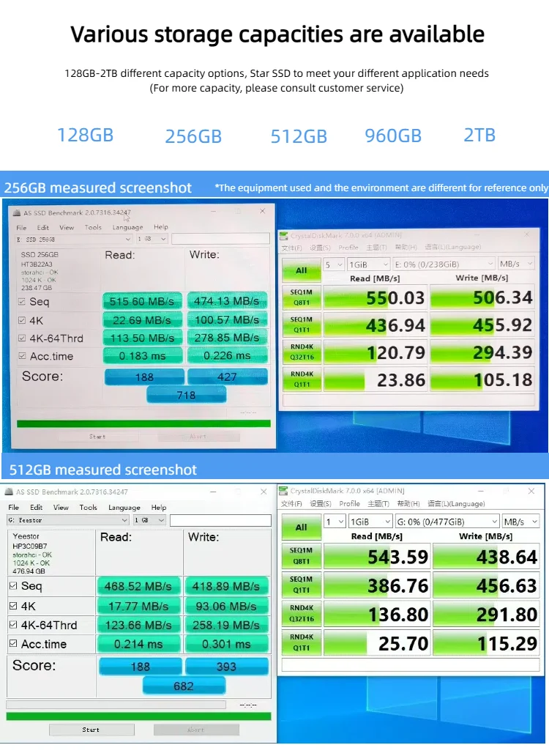Open 语言(L)(Language) menu in G: CrystalDiskMark window
This screenshot has height=756, width=549.
click(x=456, y=503)
